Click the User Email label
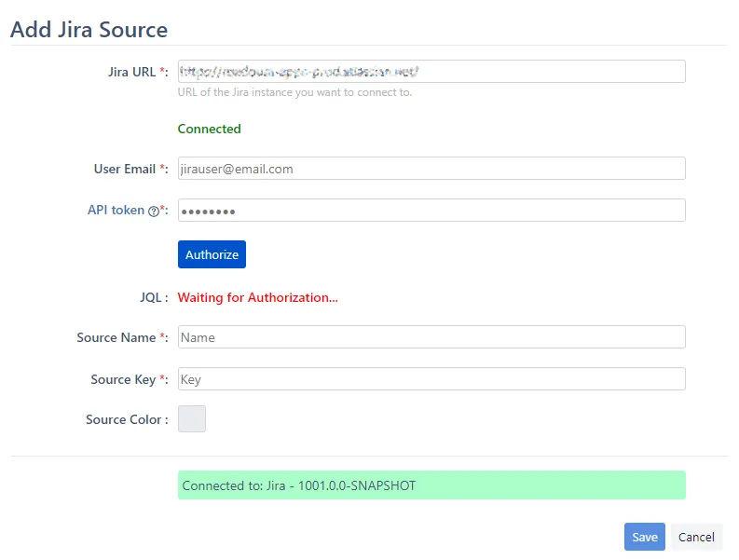The image size is (739, 560). pyautogui.click(x=130, y=169)
